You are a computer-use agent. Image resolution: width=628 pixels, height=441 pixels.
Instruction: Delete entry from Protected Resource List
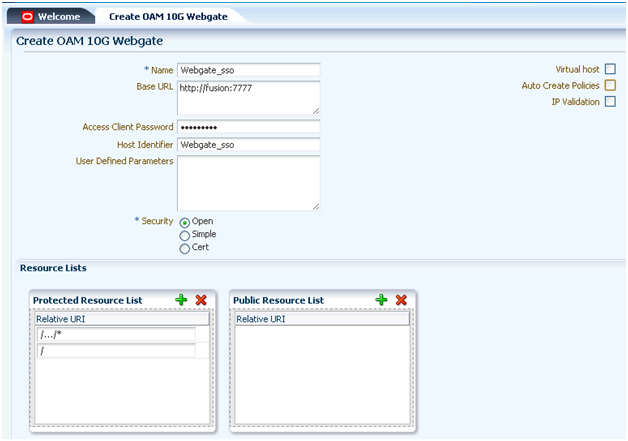click(201, 300)
